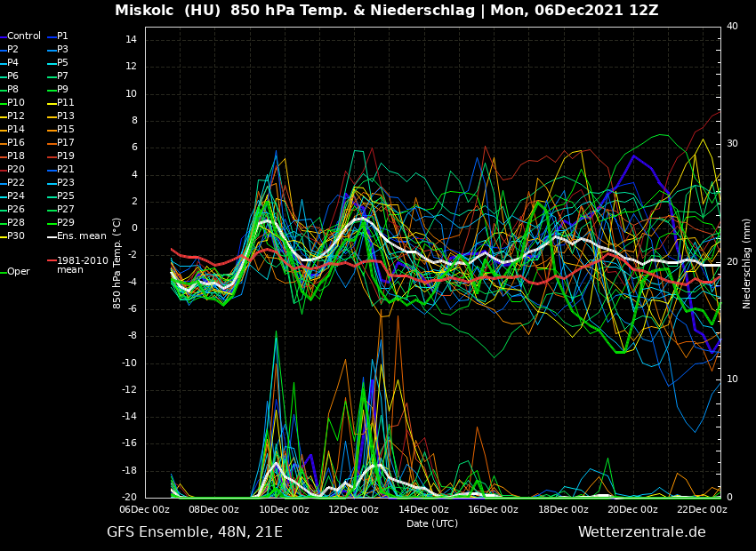Screen dimensions: 756x551
Task: Select the 22Dec 00z date tick
Action: tap(702, 510)
